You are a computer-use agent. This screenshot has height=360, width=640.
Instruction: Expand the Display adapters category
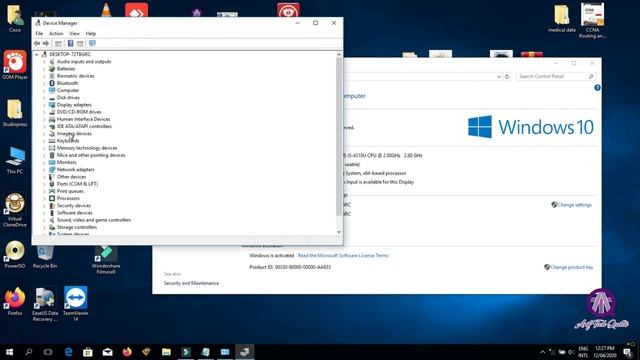pos(44,105)
